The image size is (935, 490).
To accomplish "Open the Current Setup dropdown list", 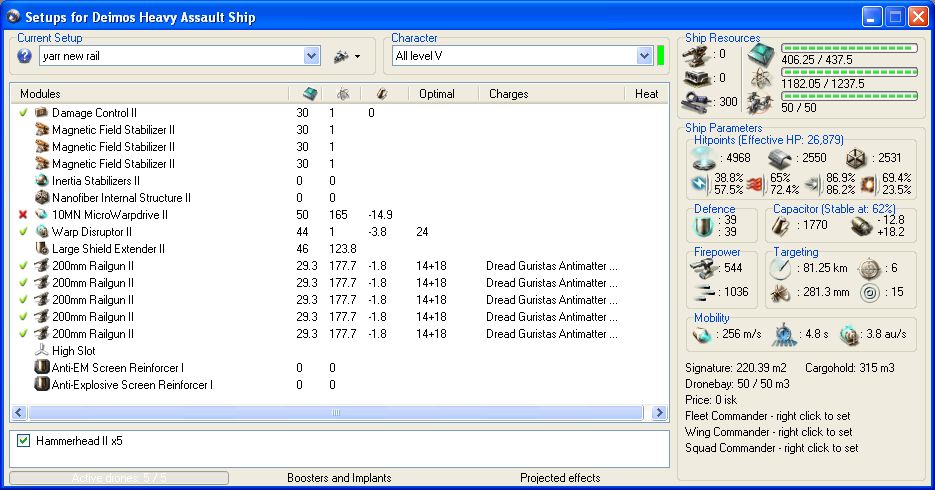I will [x=311, y=56].
